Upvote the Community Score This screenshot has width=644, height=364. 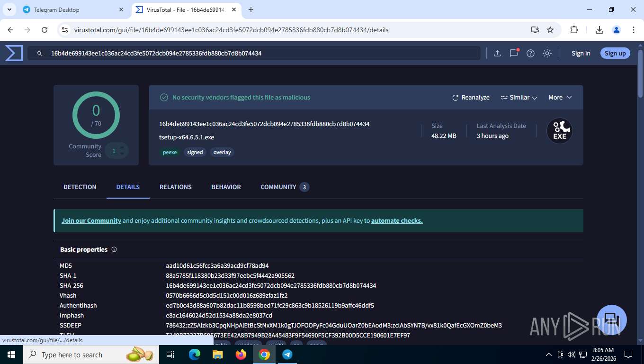point(122,148)
